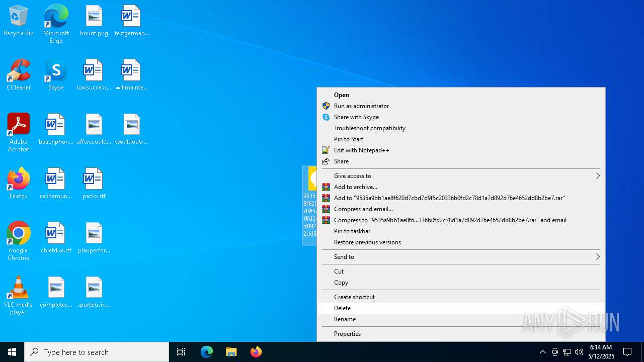Select the testgerman Word document icon

(x=132, y=21)
